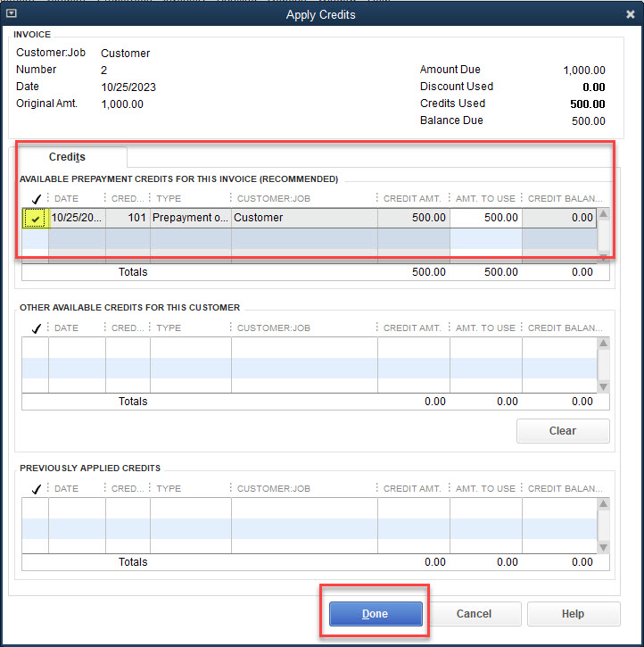
Task: Click the Original Amt. 1,000.00 value
Action: (122, 104)
